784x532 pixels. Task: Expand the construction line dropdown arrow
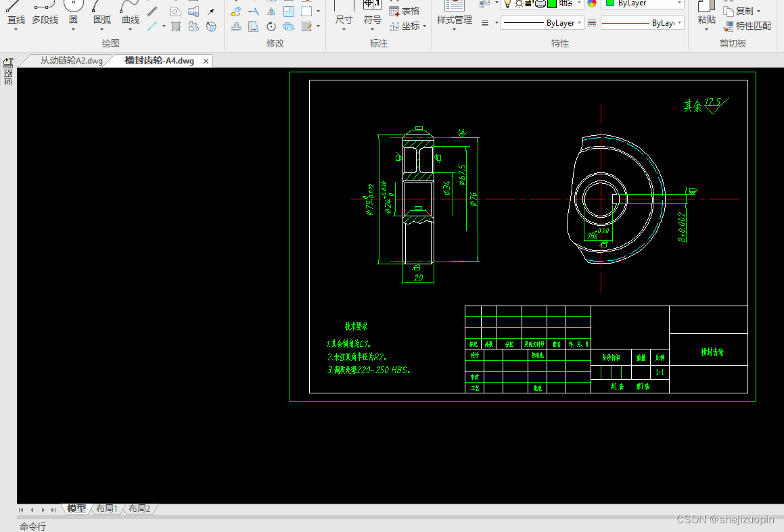(164, 26)
